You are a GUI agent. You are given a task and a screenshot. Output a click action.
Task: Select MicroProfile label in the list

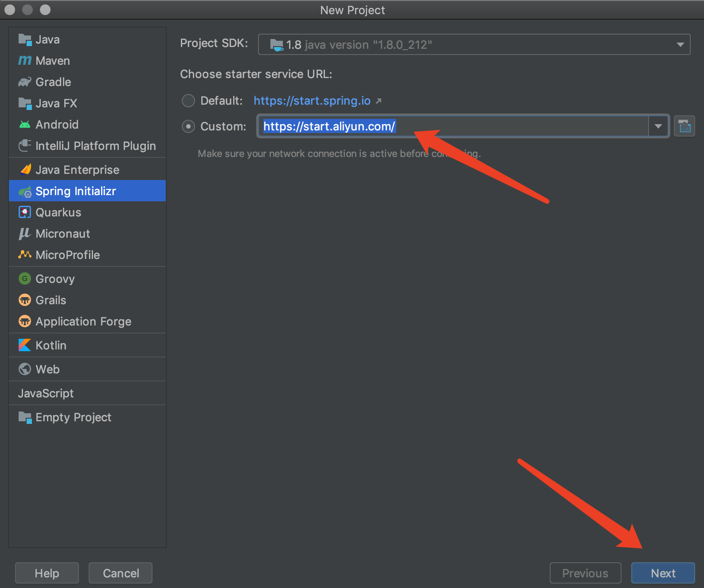[67, 255]
